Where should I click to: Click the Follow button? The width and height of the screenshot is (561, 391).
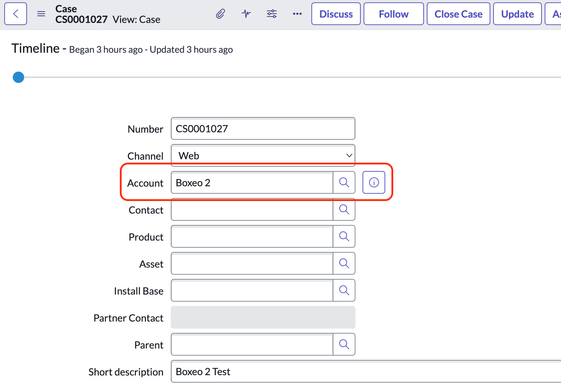[394, 14]
